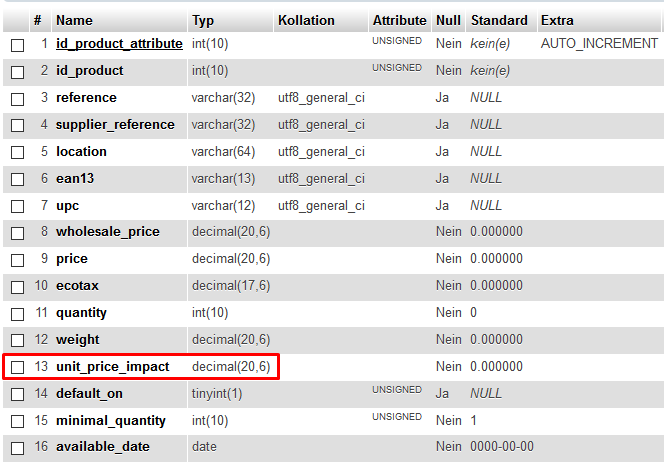This screenshot has height=464, width=664.
Task: Select the supplier_reference row checkbox
Action: 17,125
